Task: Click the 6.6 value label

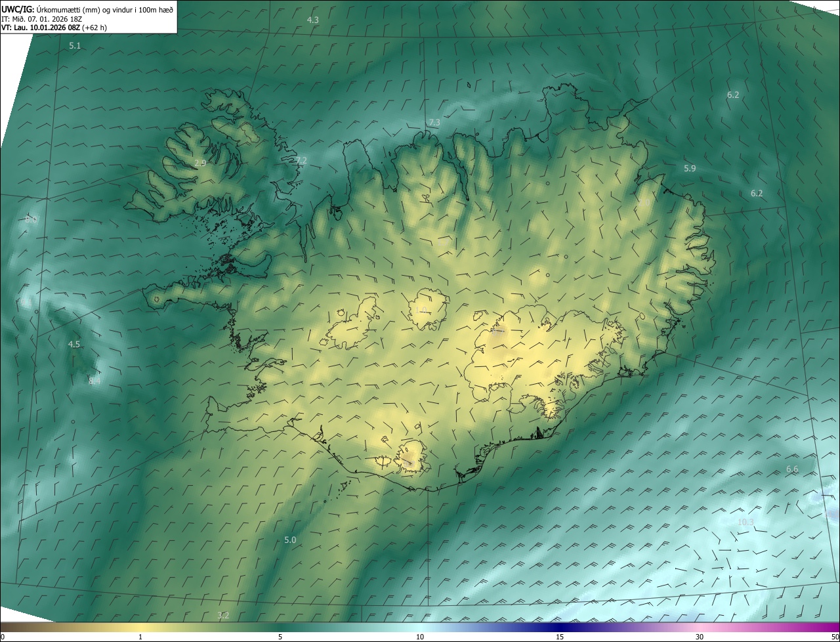Action: tap(792, 469)
